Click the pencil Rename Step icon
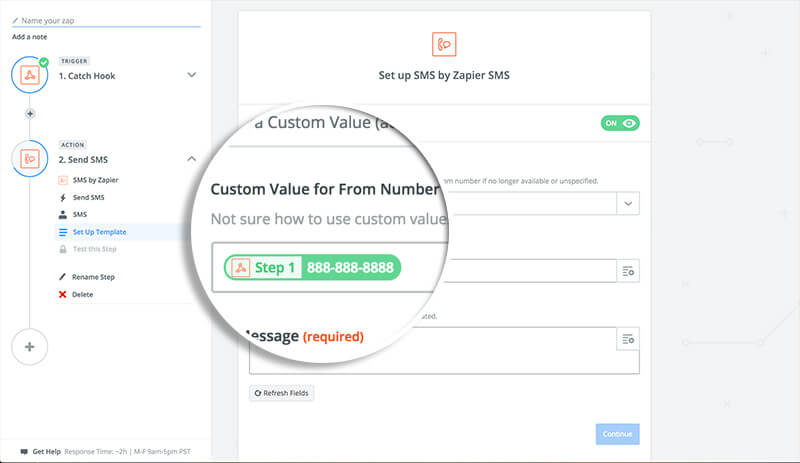This screenshot has width=800, height=463. click(62, 277)
